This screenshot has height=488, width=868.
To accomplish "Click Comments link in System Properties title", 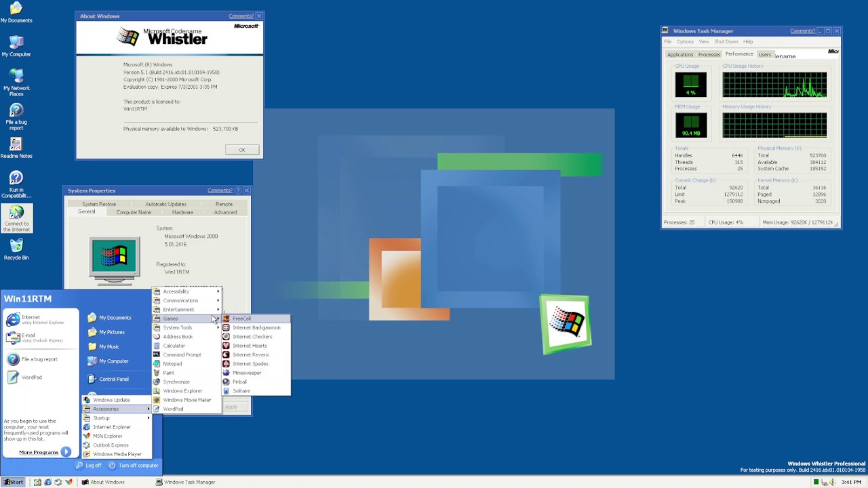I will 220,190.
